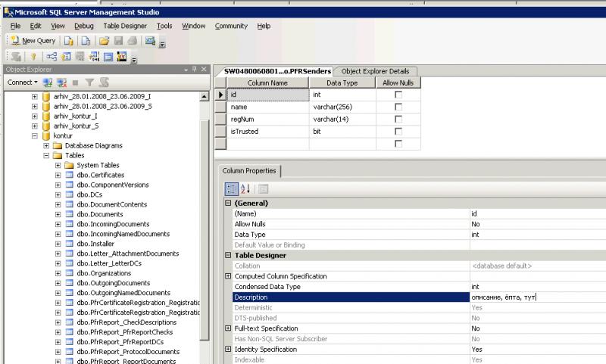606x364 pixels.
Task: Click the varchar(256) data type cell
Action: click(342, 107)
